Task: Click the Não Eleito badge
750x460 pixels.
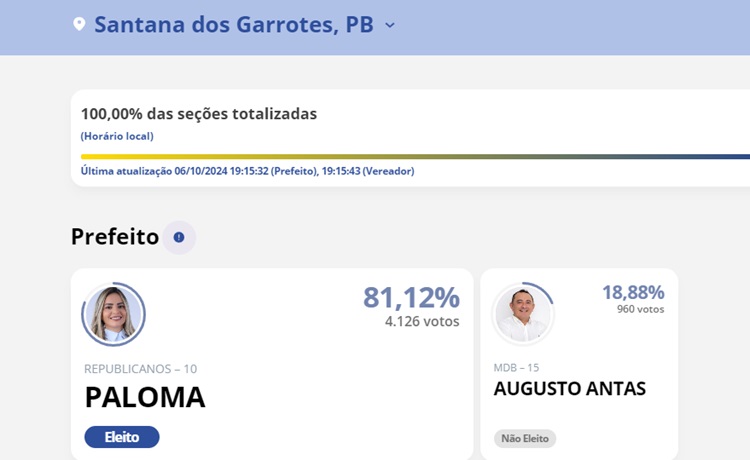Action: tap(525, 438)
